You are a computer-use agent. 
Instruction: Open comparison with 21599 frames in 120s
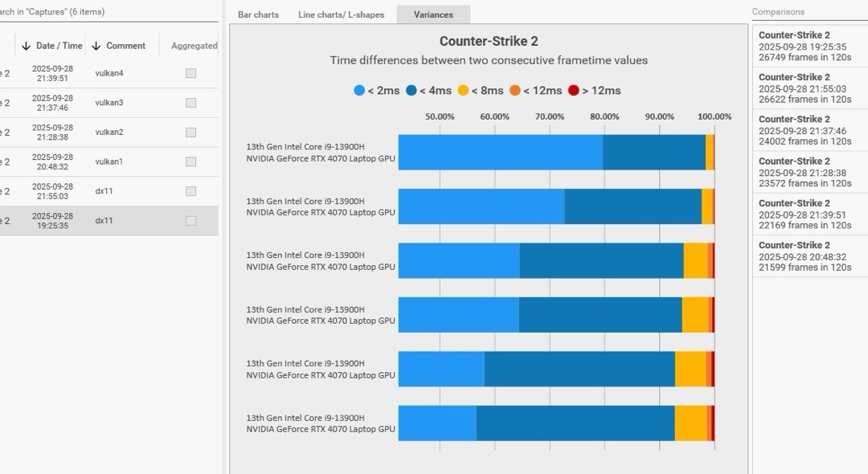click(810, 256)
